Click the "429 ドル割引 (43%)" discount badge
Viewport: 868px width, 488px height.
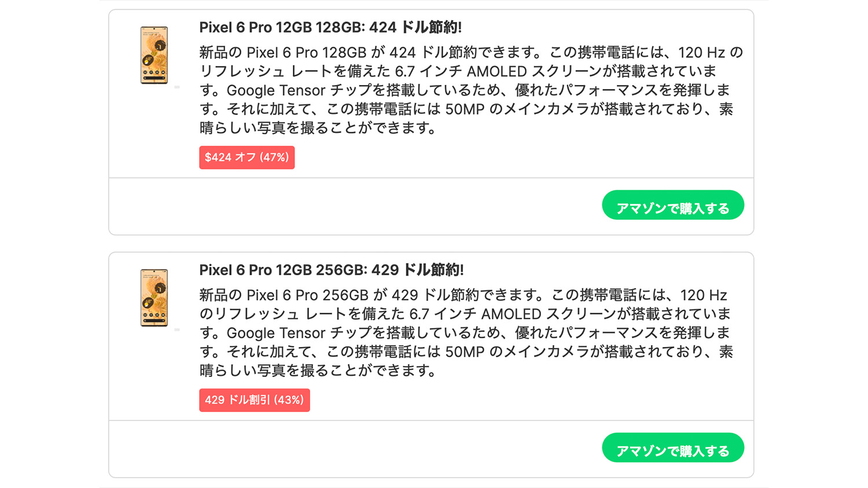pos(254,400)
